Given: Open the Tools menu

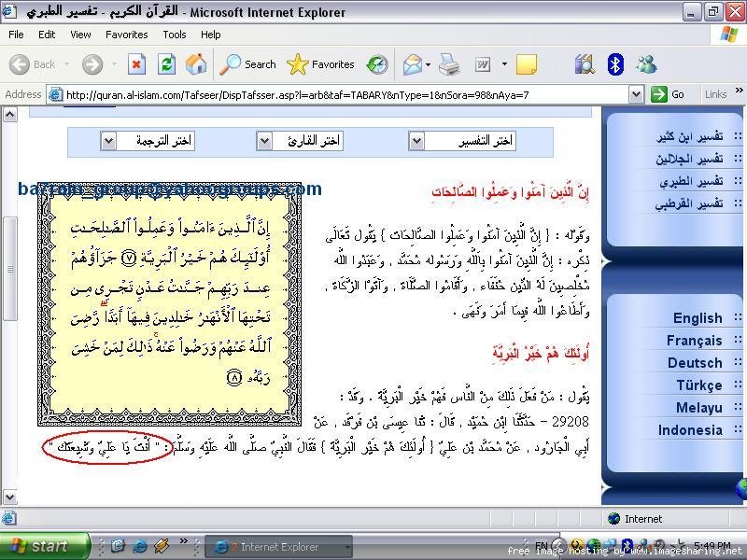Looking at the screenshot, I should (175, 35).
